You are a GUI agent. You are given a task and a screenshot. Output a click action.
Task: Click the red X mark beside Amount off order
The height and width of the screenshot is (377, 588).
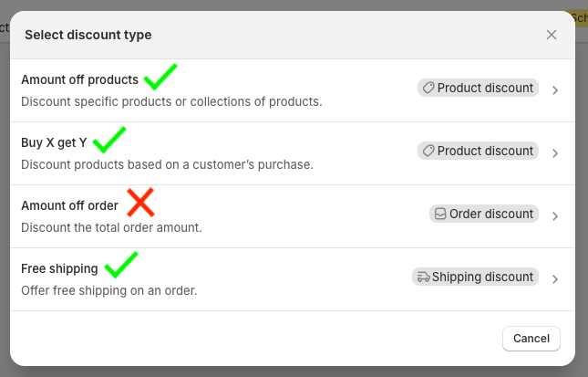coord(140,203)
